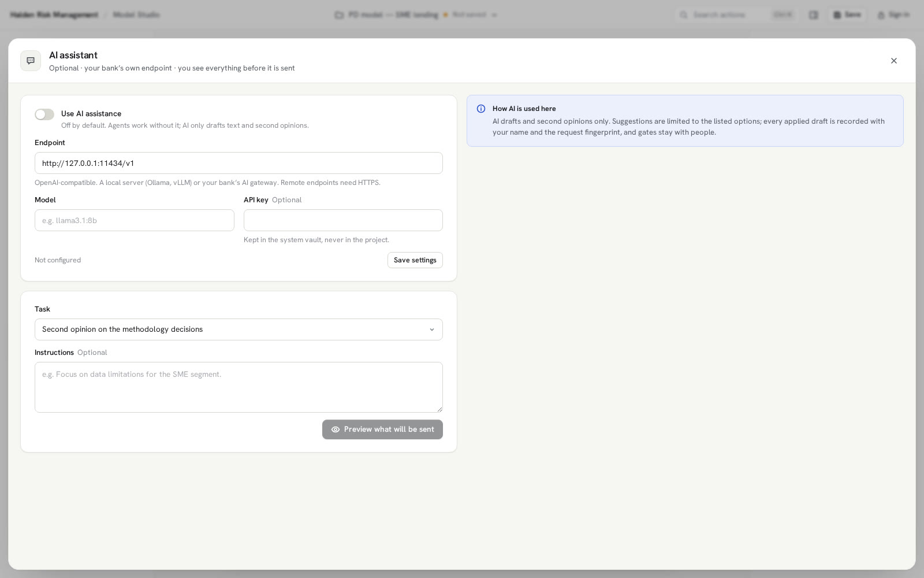Open the Search actions box
924x578 pixels.
pos(737,15)
